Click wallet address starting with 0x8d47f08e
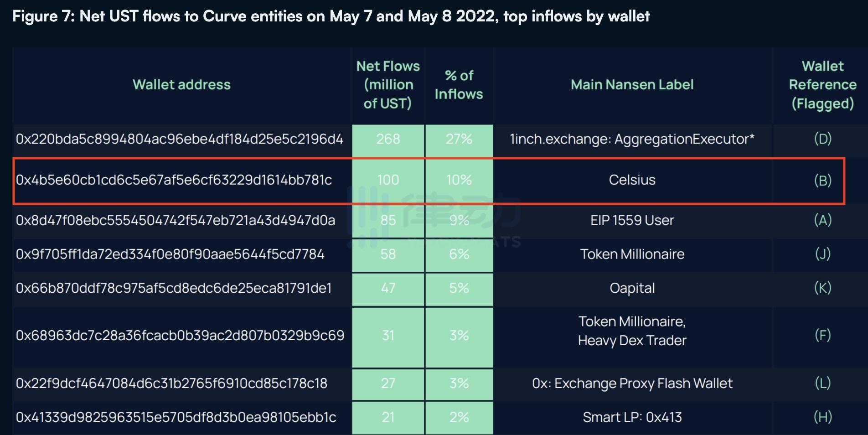The height and width of the screenshot is (435, 868). point(176,221)
